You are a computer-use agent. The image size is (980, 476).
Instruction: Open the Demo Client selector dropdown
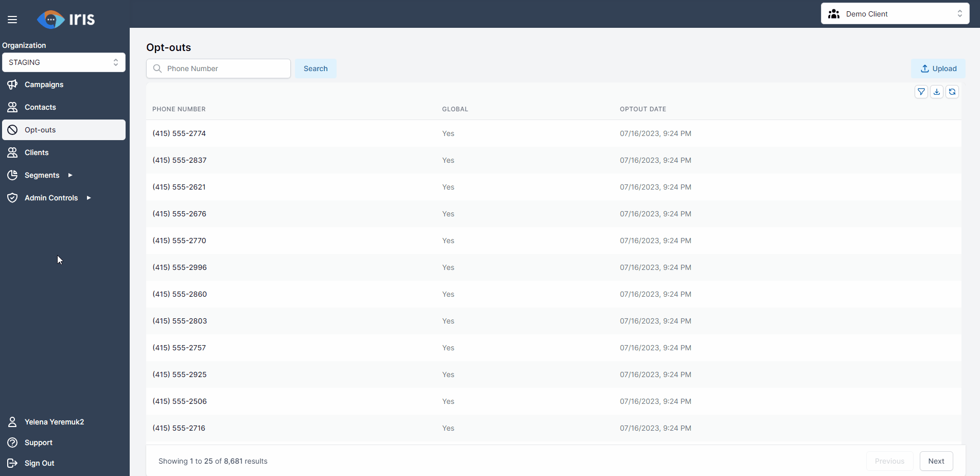895,14
